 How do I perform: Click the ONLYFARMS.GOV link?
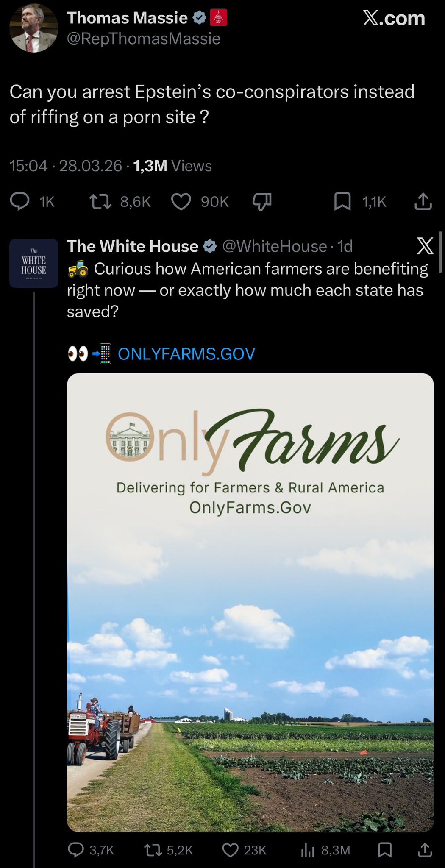(x=186, y=354)
